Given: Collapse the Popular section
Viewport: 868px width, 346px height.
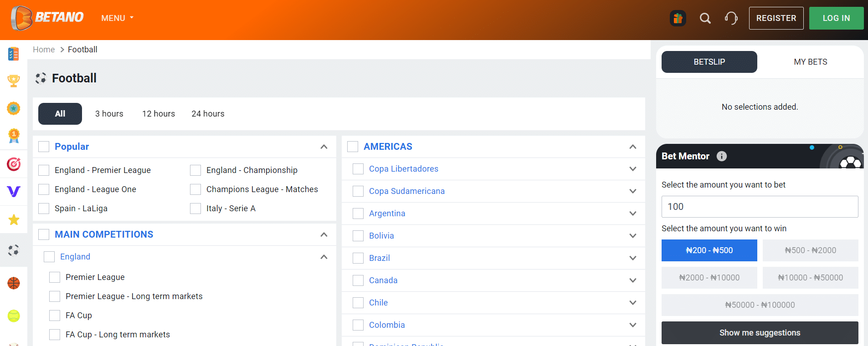Looking at the screenshot, I should pos(324,147).
